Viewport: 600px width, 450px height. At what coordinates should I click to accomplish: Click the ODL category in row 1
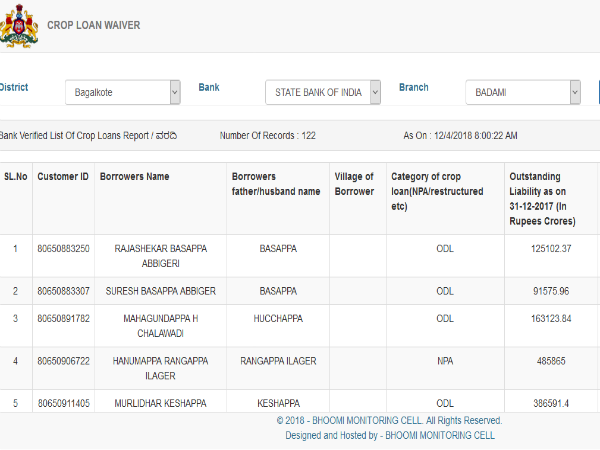pyautogui.click(x=445, y=248)
